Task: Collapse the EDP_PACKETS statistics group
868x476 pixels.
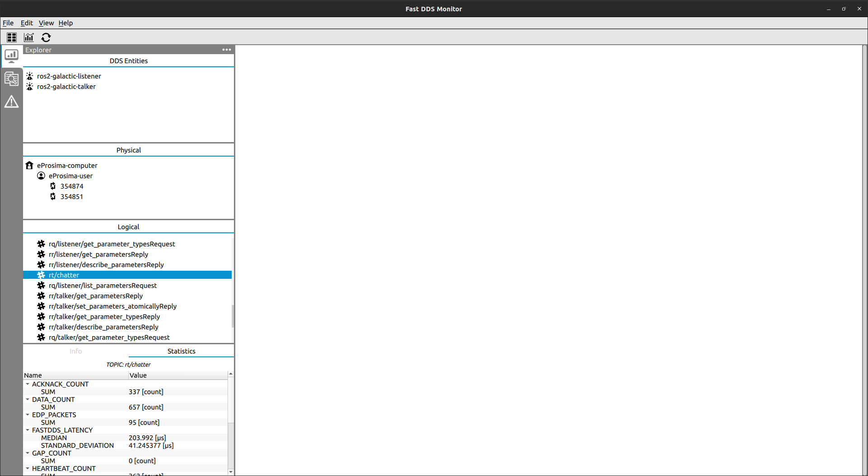Action: point(28,415)
